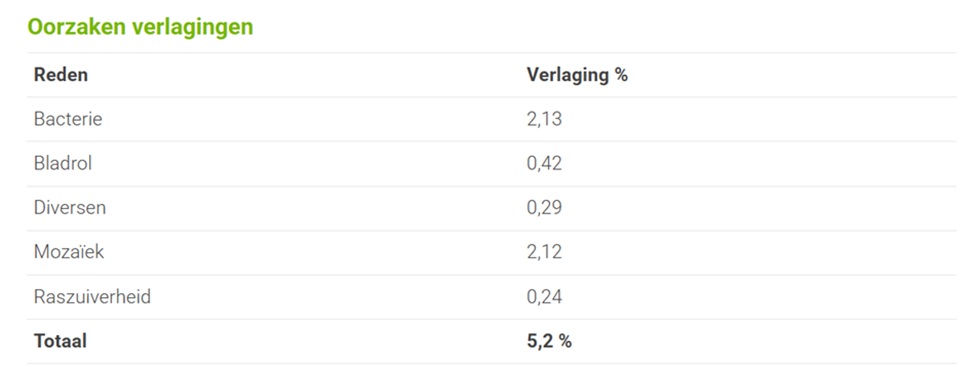The width and height of the screenshot is (979, 370).
Task: Click the 2,12 value for Mozaïek
Action: (544, 252)
